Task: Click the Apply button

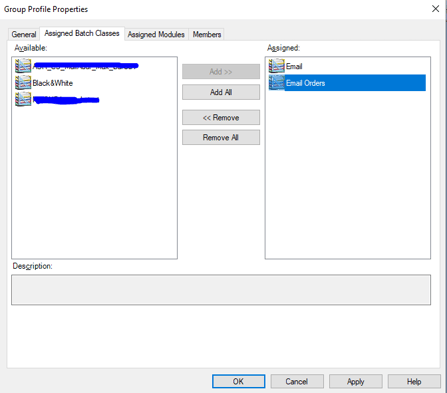Action: (356, 381)
